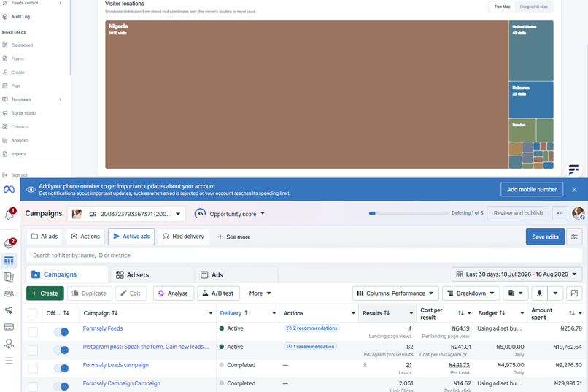Open the ads reporting pages icon
Image resolution: width=588 pixels, height=392 pixels.
[x=9, y=277]
